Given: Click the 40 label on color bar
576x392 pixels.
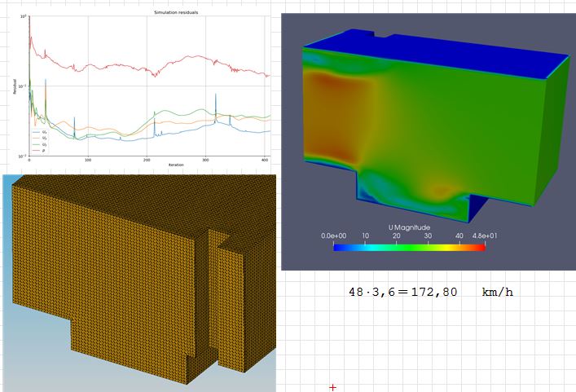Looking at the screenshot, I should point(459,236).
